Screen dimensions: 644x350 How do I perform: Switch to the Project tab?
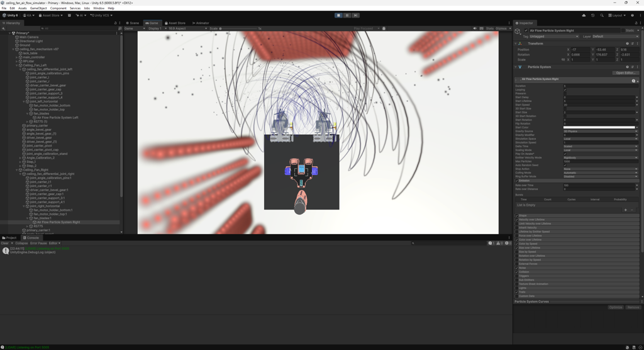point(9,238)
